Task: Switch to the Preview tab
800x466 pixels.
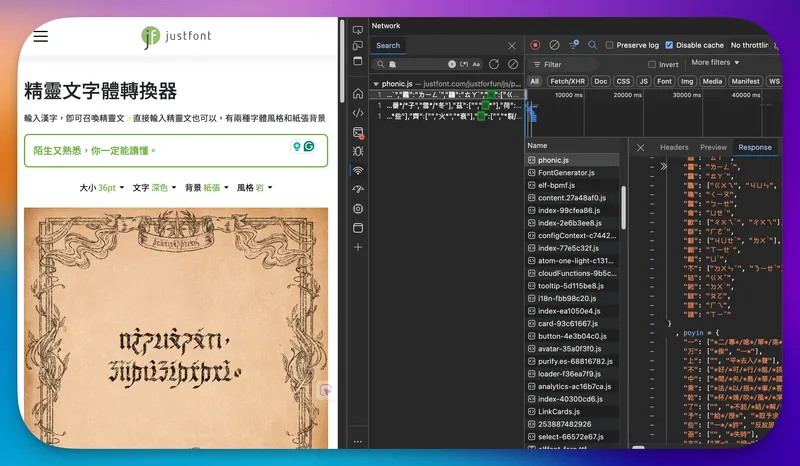Action: (x=713, y=147)
